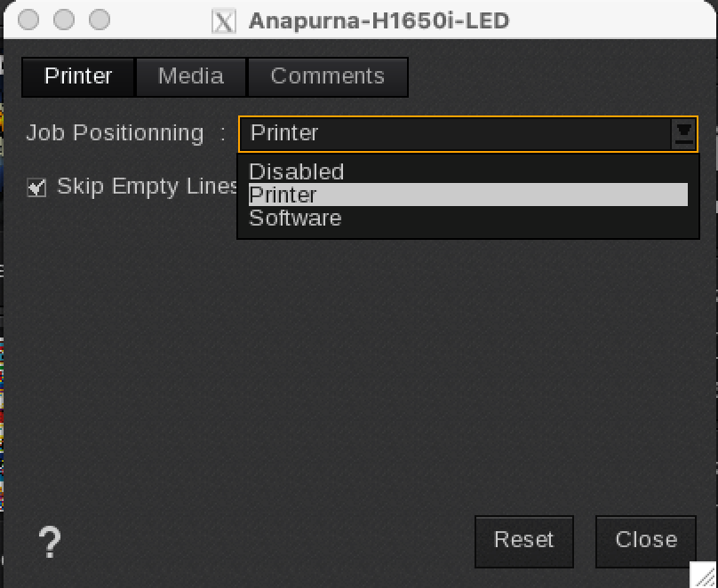Open the Comments tab

tap(327, 76)
